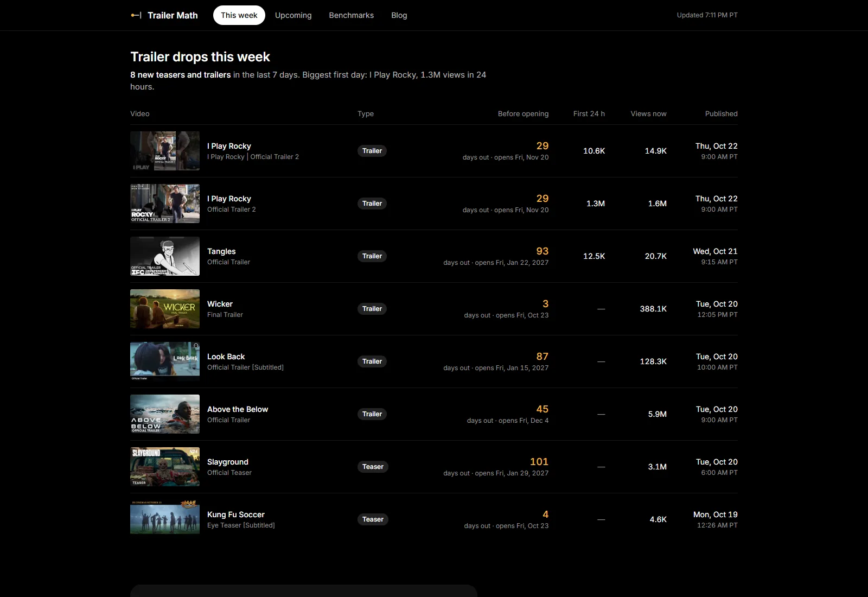This screenshot has width=868, height=597.
Task: Click the First 24 h column header
Action: coord(589,113)
